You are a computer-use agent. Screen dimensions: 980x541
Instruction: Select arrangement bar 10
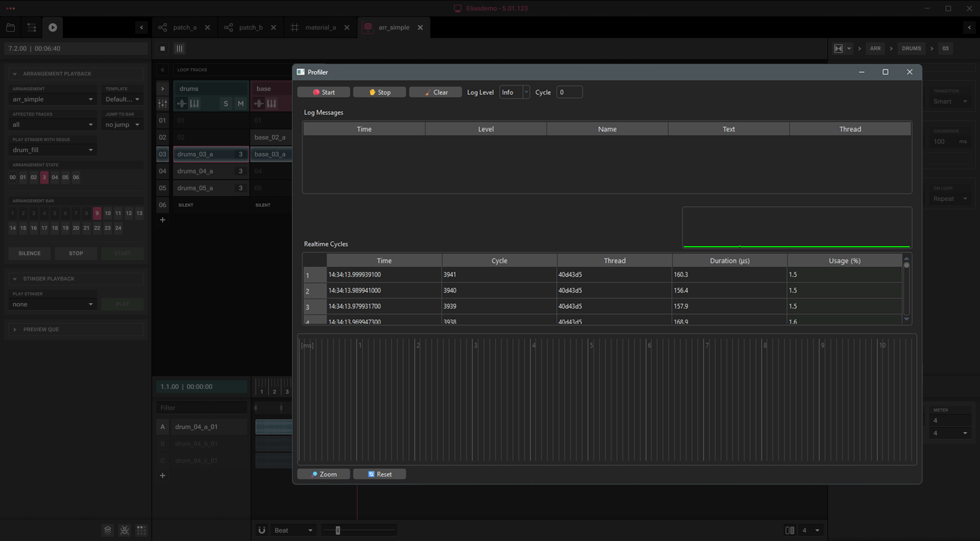(x=108, y=213)
